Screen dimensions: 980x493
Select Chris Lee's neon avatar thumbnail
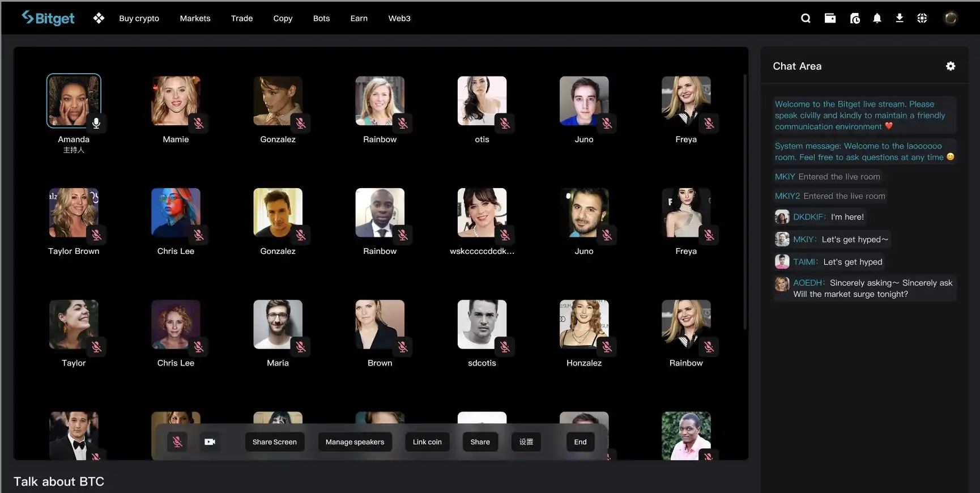pyautogui.click(x=176, y=212)
